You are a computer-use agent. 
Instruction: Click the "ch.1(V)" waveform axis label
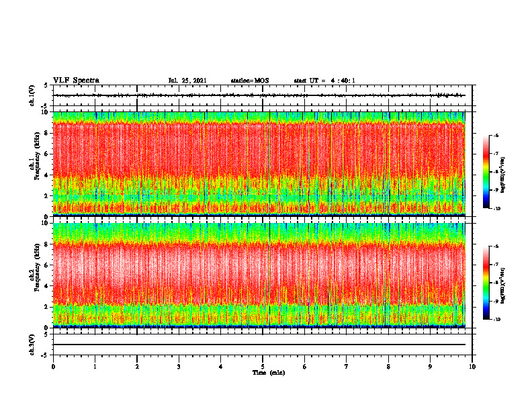click(x=32, y=95)
